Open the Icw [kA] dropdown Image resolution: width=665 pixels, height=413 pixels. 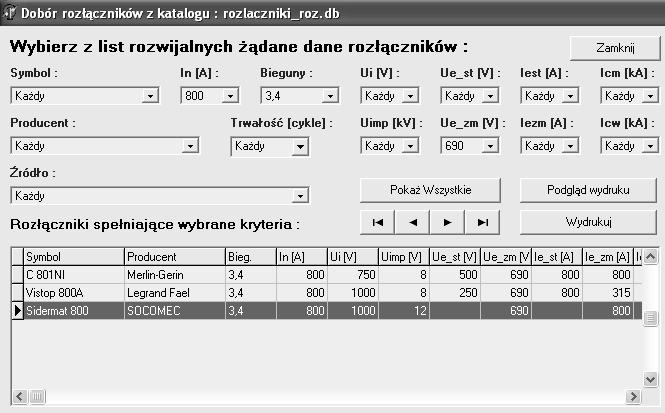coord(650,146)
